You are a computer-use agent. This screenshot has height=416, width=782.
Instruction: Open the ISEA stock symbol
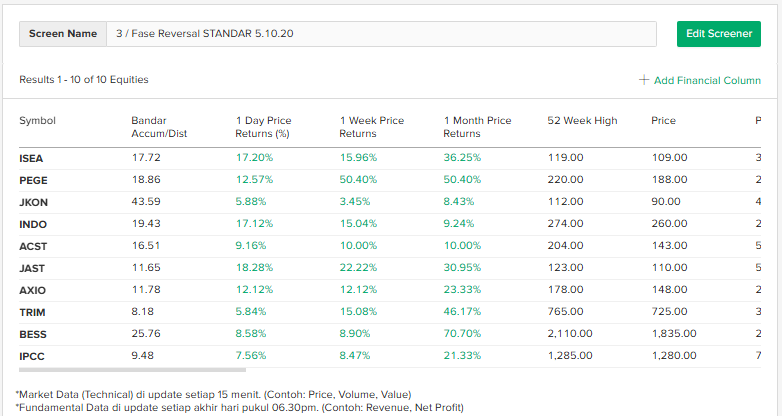point(31,158)
